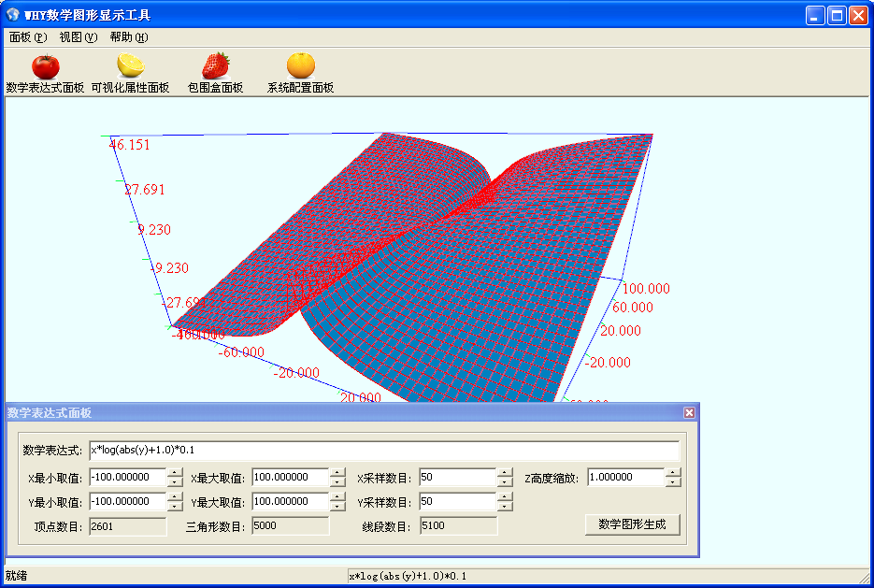Click the Z高度缩放 input field
The width and height of the screenshot is (874, 588).
coord(626,477)
